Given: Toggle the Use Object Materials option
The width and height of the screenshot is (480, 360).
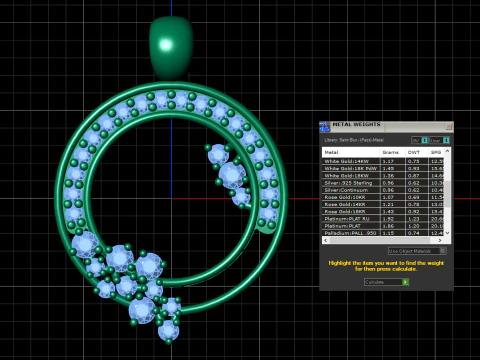Looking at the screenshot, I should 417,251.
